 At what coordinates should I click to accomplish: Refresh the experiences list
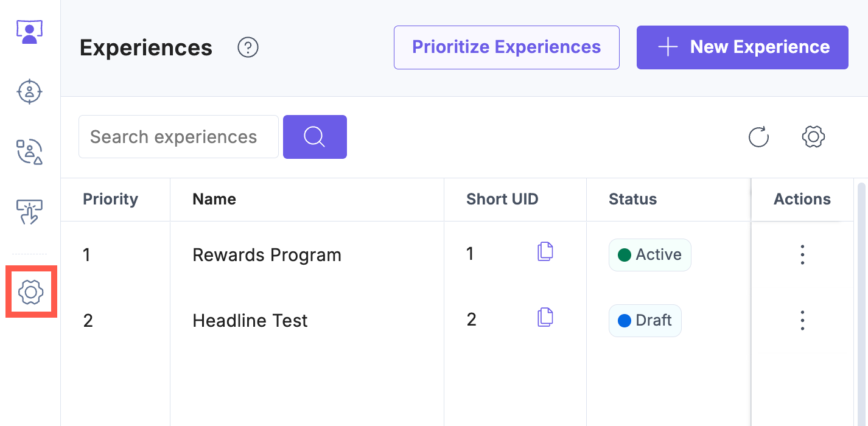tap(758, 137)
